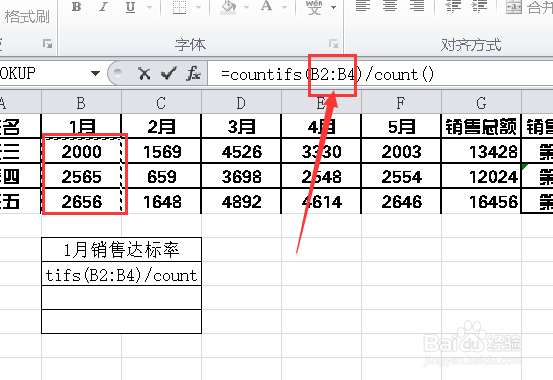Select cell with value 2554

(x=401, y=176)
